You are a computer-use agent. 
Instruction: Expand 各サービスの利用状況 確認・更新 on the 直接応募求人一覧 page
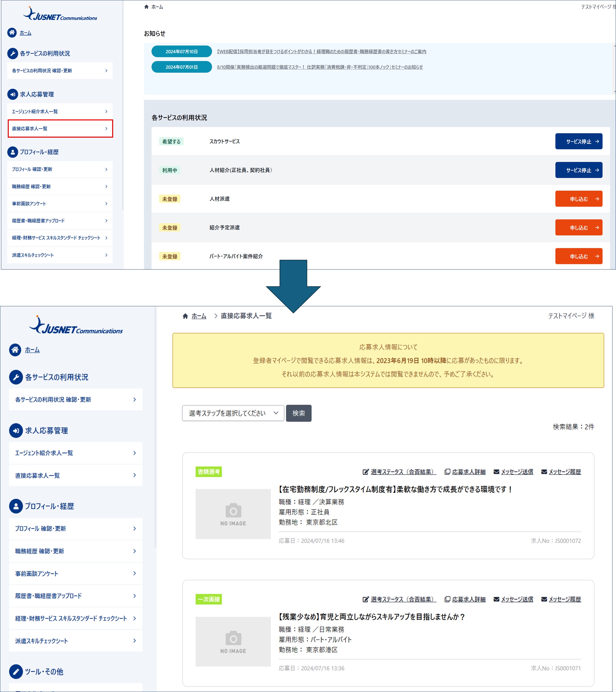[135, 399]
